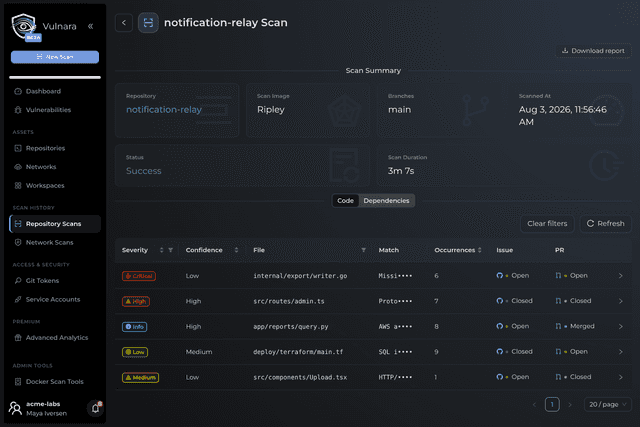Click the Critical severity badge
This screenshot has width=640, height=427.
pos(139,276)
